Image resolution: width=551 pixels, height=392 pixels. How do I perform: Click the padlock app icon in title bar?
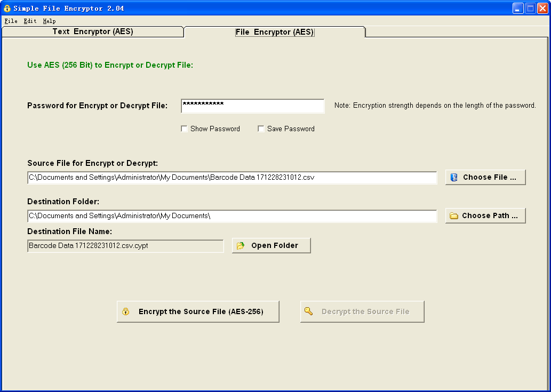7,9
